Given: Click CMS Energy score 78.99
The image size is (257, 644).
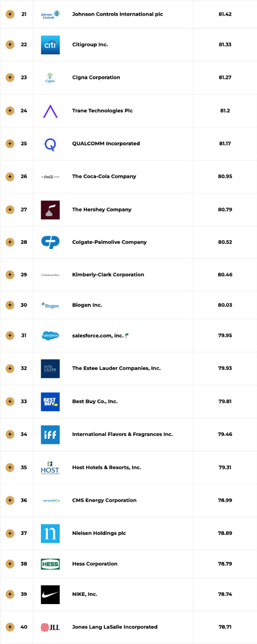Looking at the screenshot, I should click(225, 500).
